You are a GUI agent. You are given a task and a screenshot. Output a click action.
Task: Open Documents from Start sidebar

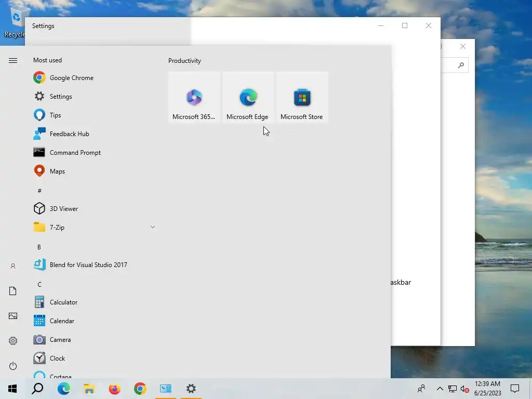point(13,291)
